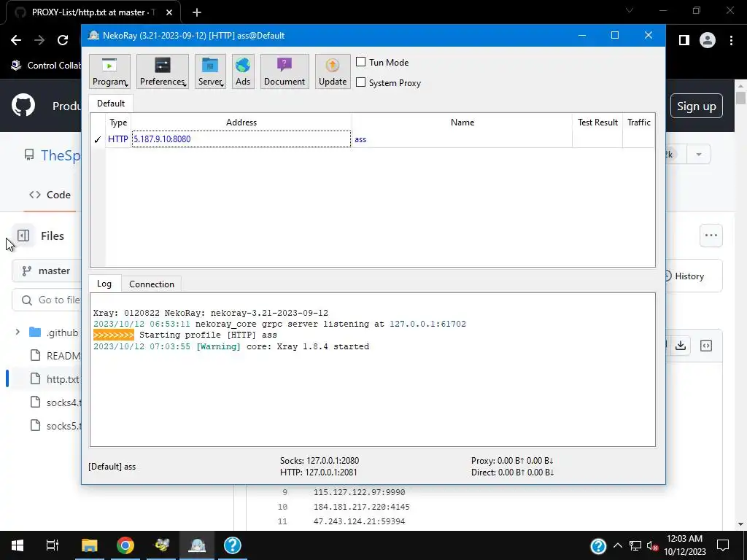This screenshot has width=747, height=560.
Task: Open the Preferences dropdown in NekoRay
Action: pyautogui.click(x=163, y=71)
